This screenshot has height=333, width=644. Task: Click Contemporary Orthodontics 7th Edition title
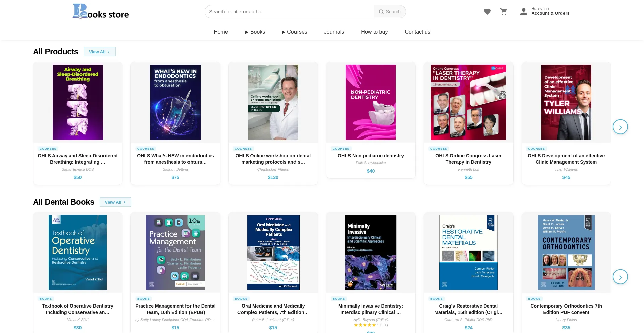click(566, 309)
